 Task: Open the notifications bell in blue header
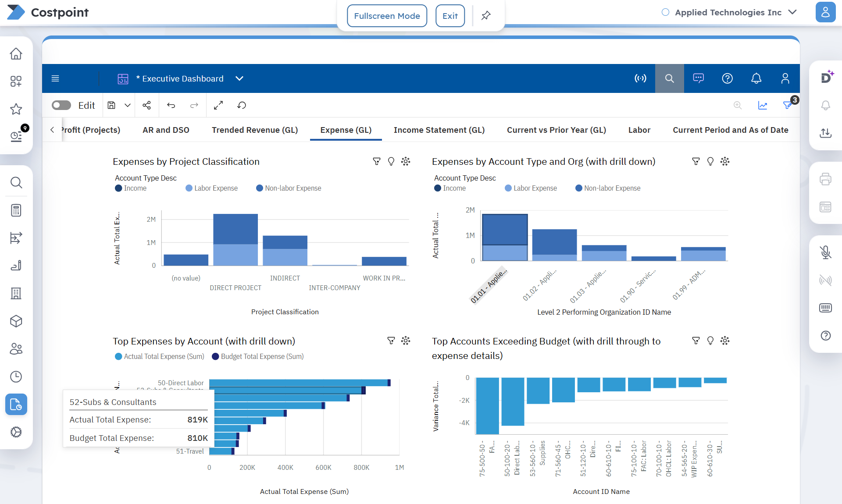[756, 78]
